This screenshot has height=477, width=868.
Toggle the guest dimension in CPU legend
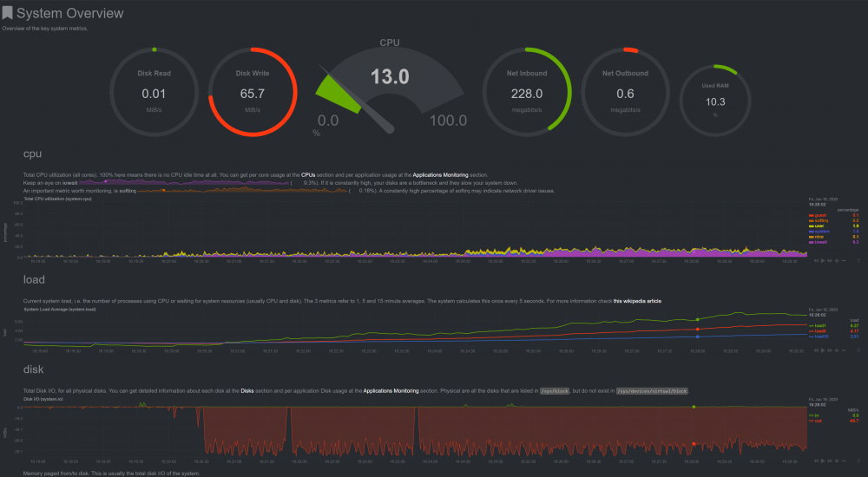point(818,215)
